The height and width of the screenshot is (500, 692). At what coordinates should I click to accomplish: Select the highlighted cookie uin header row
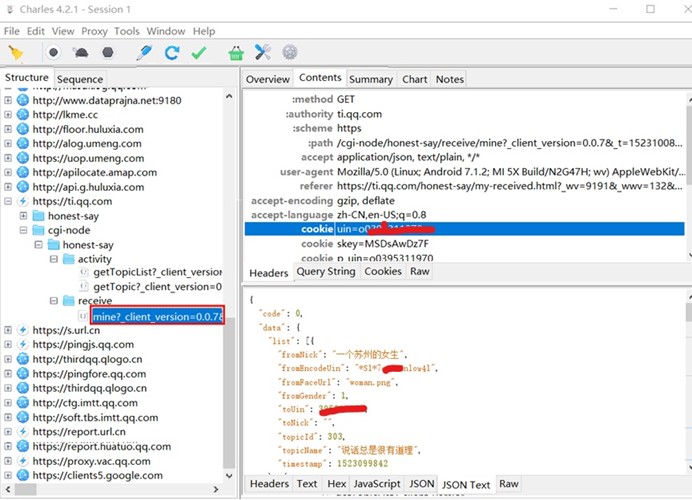pos(464,229)
